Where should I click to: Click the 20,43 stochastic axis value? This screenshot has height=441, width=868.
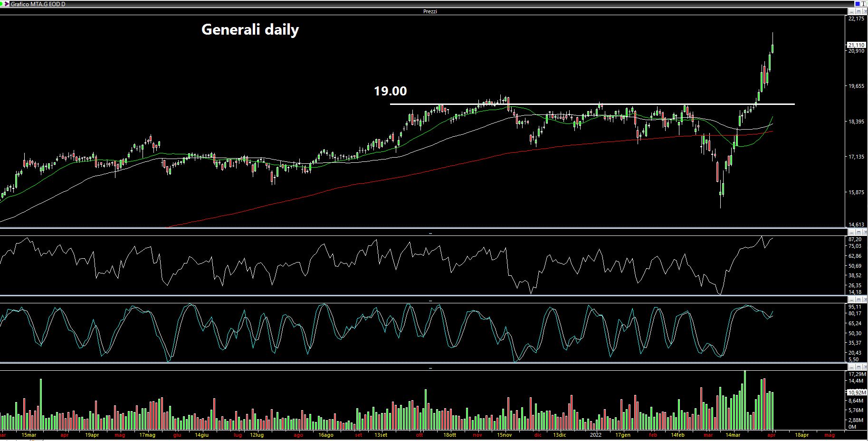point(855,353)
